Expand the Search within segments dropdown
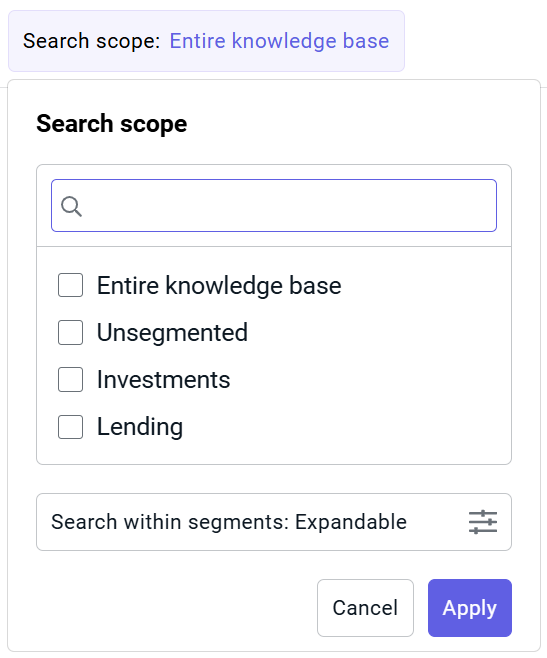The width and height of the screenshot is (547, 658). (274, 522)
